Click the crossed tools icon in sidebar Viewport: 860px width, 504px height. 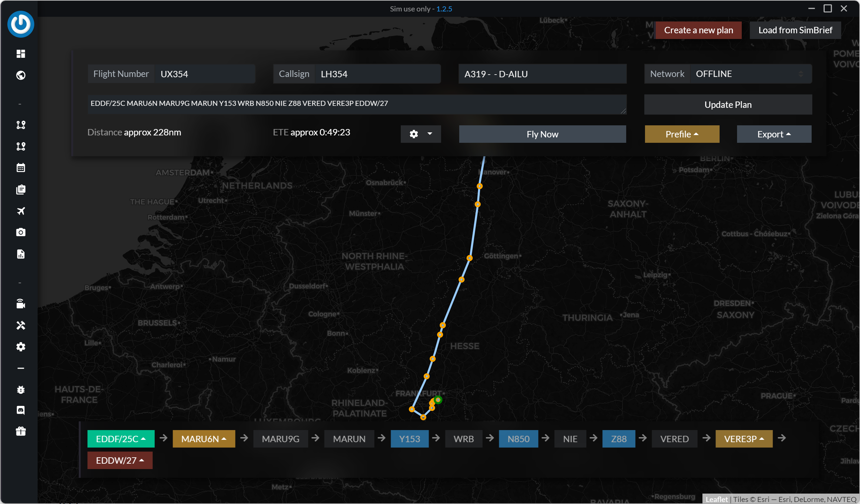point(21,325)
